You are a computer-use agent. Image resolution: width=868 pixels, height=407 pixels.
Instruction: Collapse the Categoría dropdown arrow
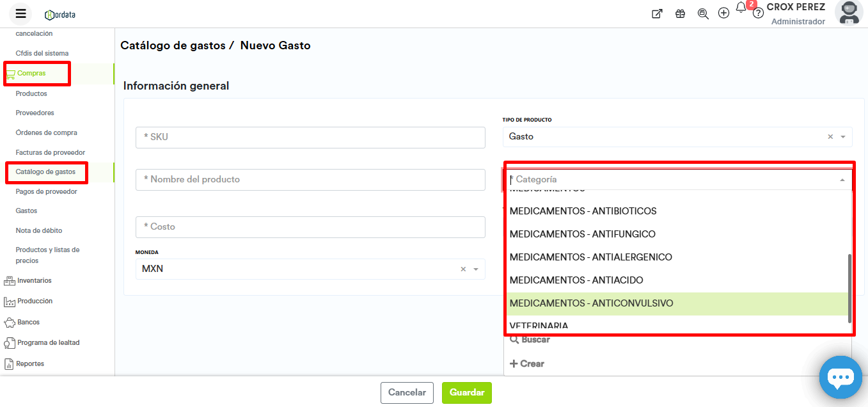[842, 180]
